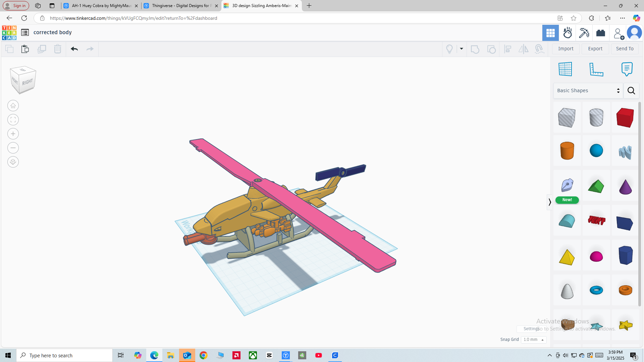Screen dimensions: 644x362
Task: Select the Ruler tool
Action: click(x=596, y=69)
